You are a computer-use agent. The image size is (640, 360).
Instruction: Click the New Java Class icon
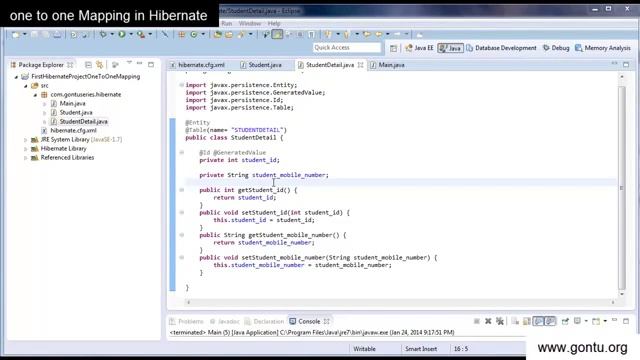click(193, 35)
